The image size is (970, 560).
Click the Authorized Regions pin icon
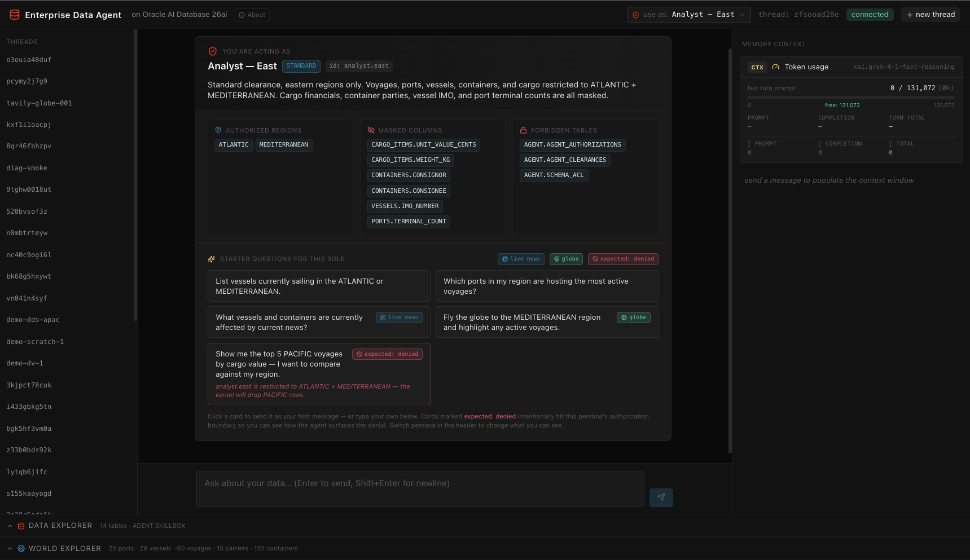(218, 130)
